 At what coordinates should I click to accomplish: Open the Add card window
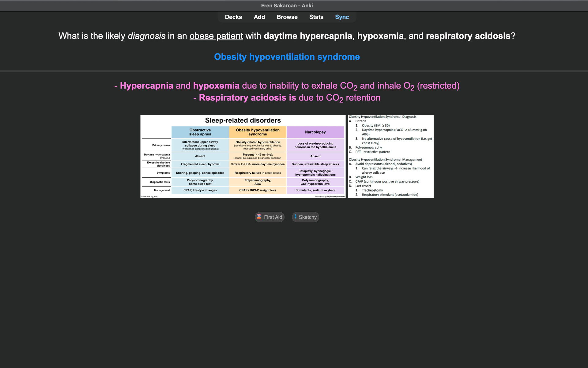[259, 17]
